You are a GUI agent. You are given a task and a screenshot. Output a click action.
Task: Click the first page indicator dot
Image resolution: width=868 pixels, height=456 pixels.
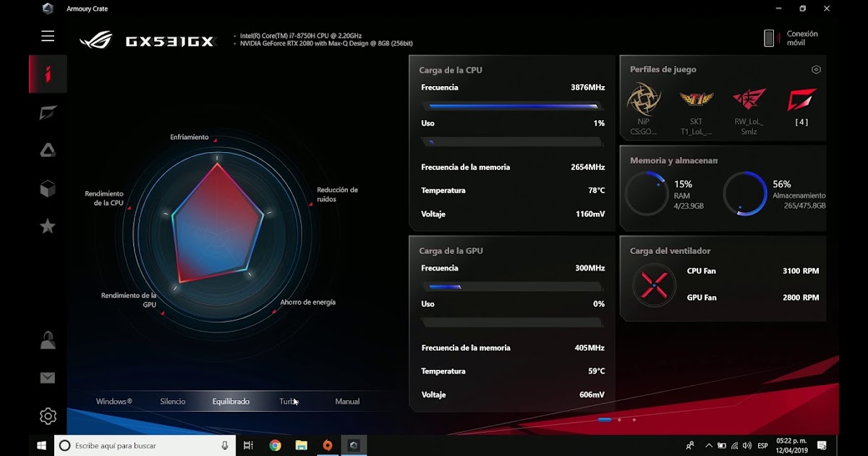(605, 420)
